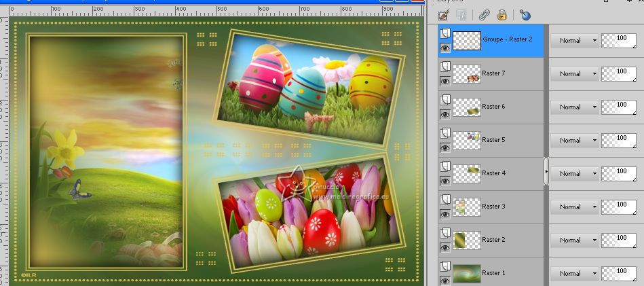Click the Raster 5 opacity slider
This screenshot has width=644, height=286.
pyautogui.click(x=619, y=141)
